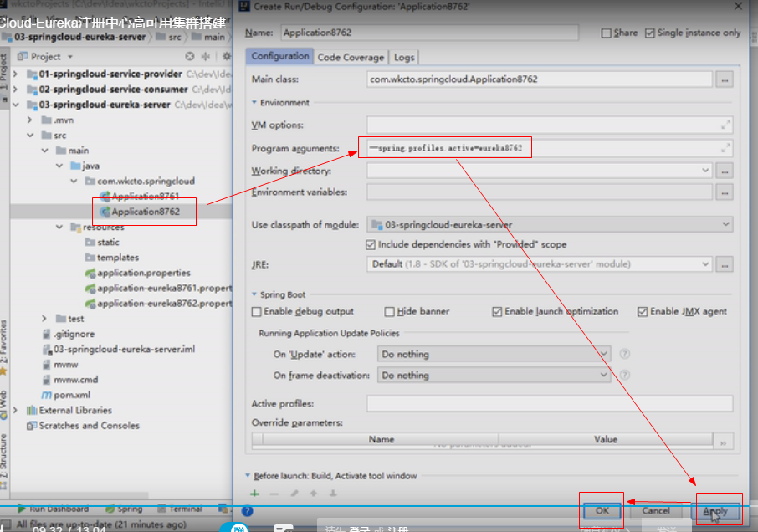Click the Active profiles input field
The width and height of the screenshot is (758, 532).
click(x=550, y=403)
